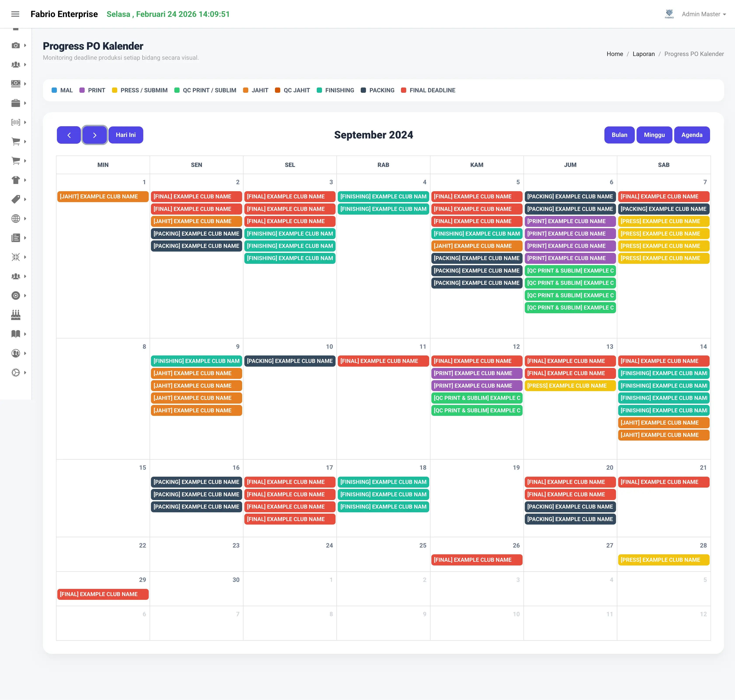Open the Home breadcrumb link
The image size is (735, 700).
(x=614, y=54)
